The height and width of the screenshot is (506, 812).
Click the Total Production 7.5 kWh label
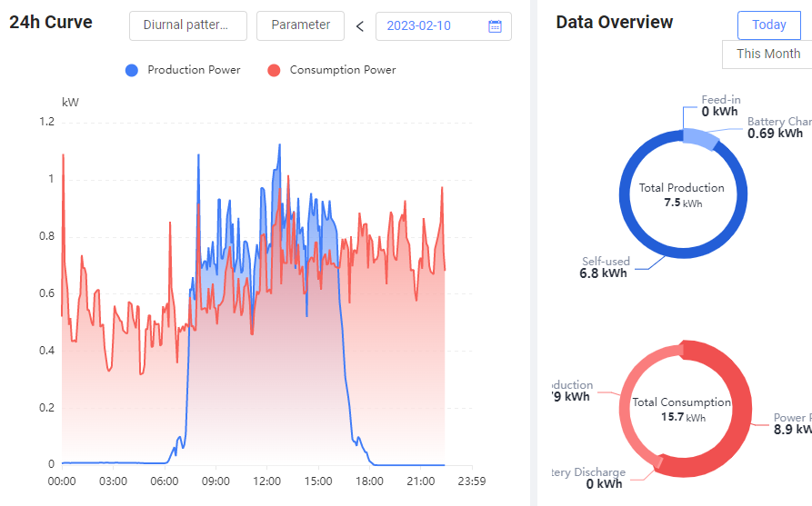click(x=681, y=195)
